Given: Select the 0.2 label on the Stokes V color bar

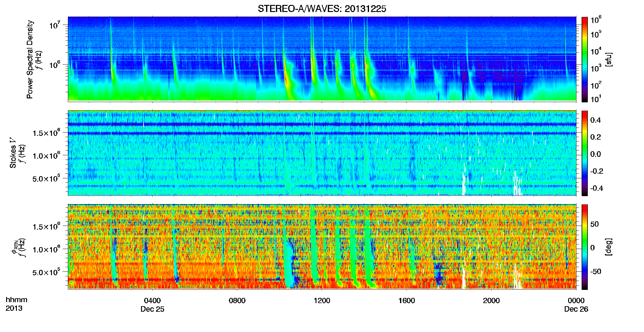Looking at the screenshot, I should coord(595,137).
